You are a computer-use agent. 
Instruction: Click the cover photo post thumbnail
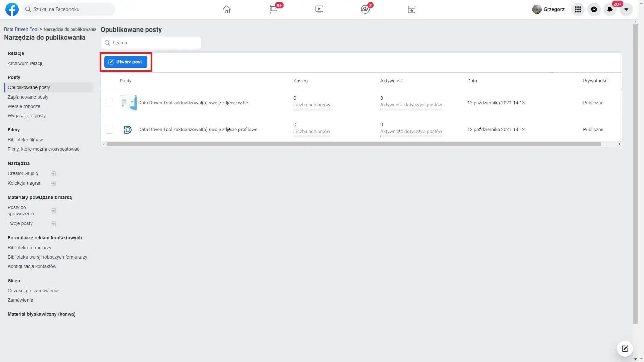click(x=128, y=103)
